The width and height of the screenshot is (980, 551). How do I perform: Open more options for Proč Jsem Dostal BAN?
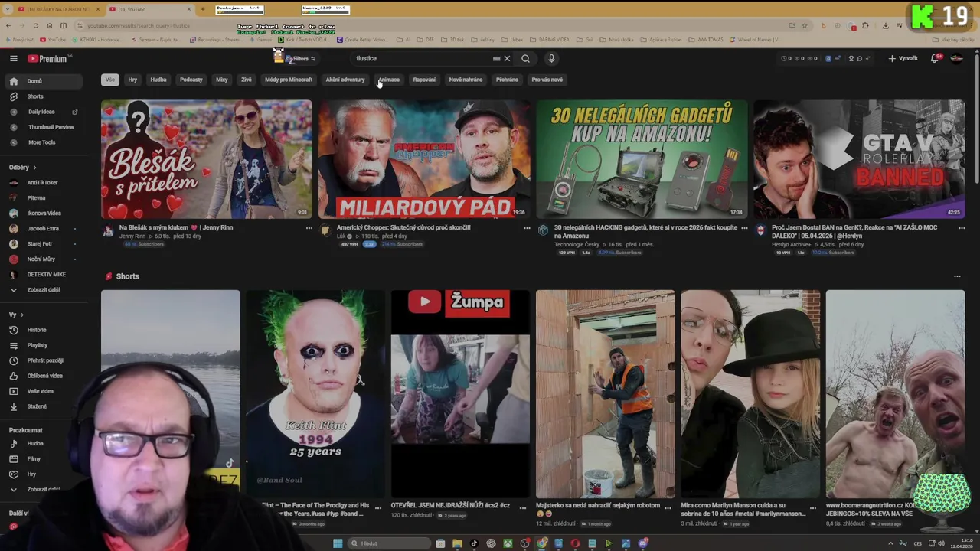click(x=962, y=228)
